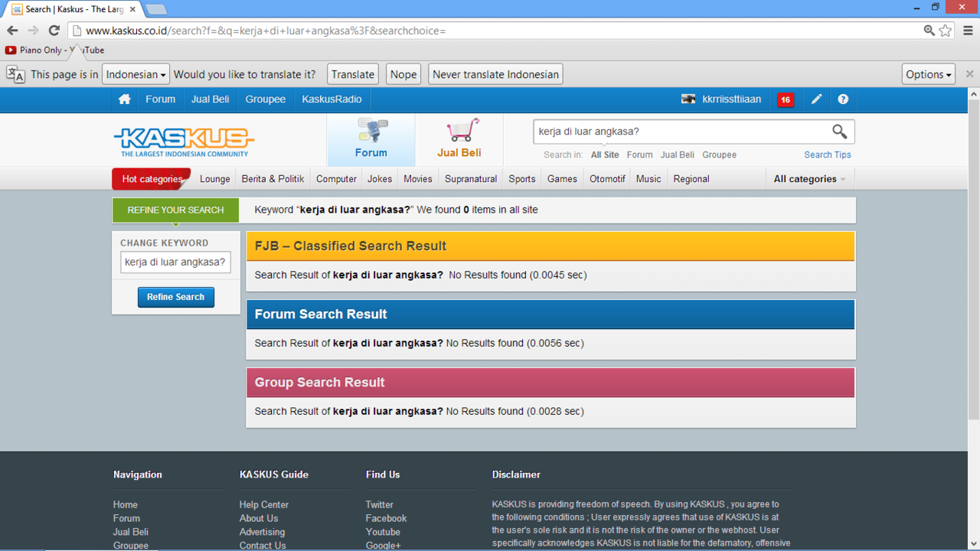Click the FJB – Classified Search Result header
The height and width of the screenshot is (551, 980).
[x=550, y=246]
